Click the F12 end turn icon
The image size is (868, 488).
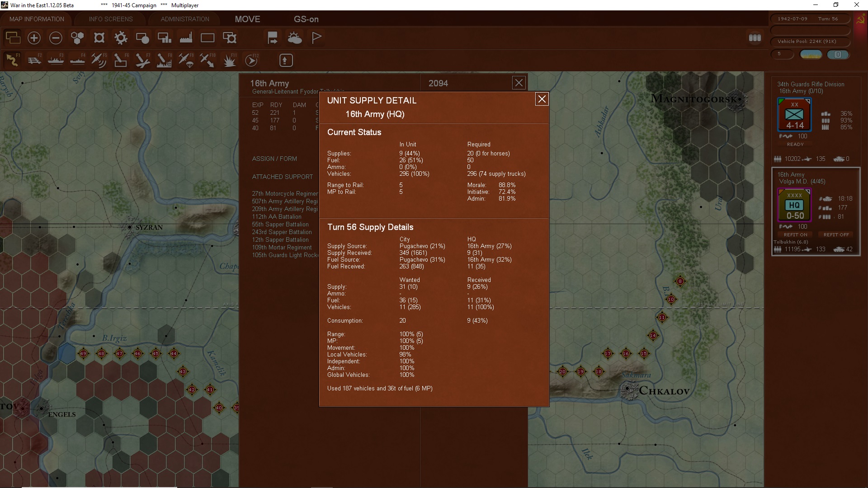click(251, 60)
